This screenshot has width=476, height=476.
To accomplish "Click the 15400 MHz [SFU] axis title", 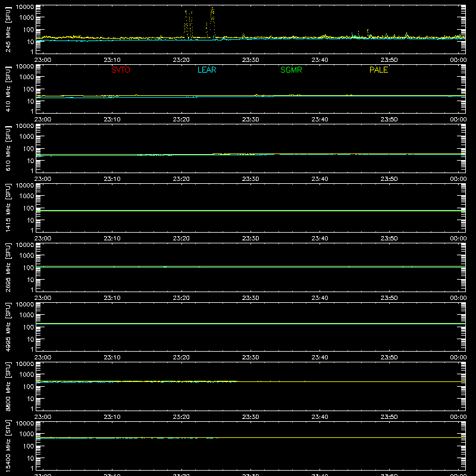I will (x=8, y=446).
